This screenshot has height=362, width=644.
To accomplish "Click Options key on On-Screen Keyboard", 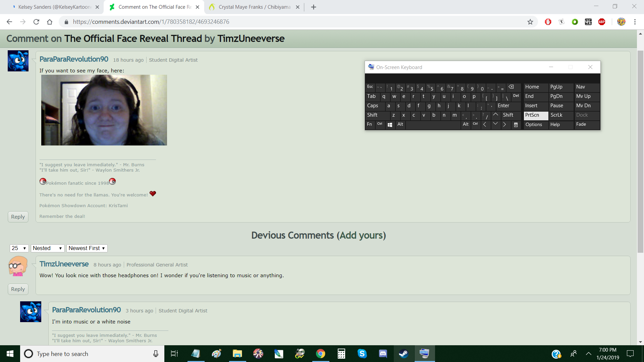I will click(x=536, y=124).
